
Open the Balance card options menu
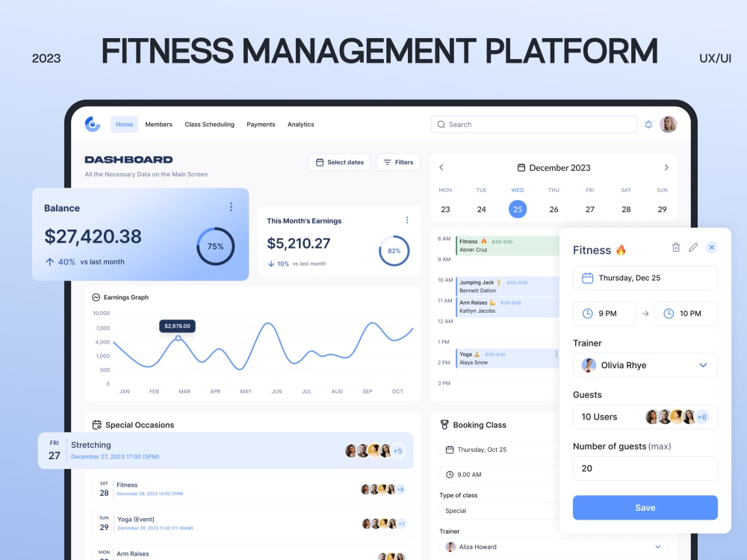click(x=232, y=207)
